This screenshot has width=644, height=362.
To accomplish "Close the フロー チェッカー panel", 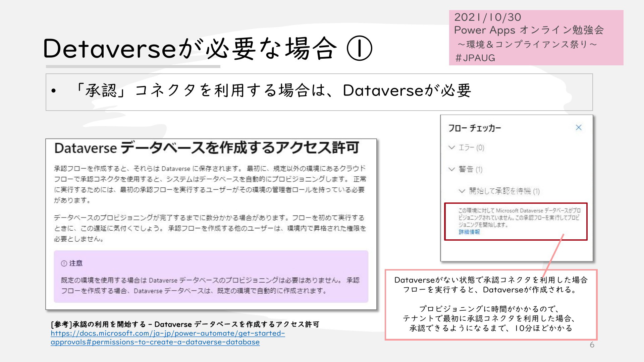I will pos(579,127).
